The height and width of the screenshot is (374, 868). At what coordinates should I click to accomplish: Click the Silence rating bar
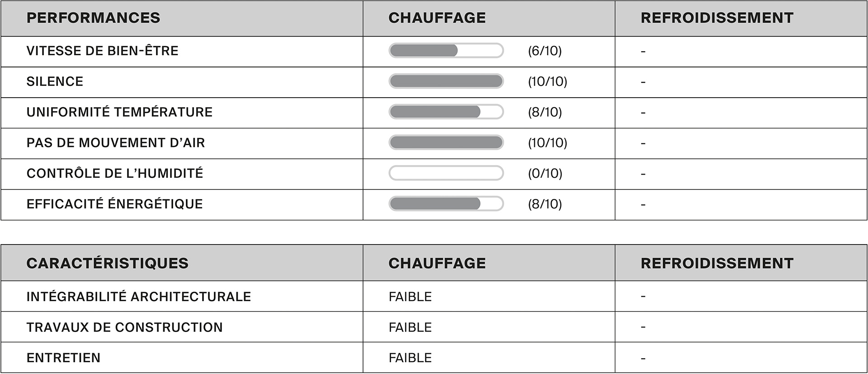(446, 81)
